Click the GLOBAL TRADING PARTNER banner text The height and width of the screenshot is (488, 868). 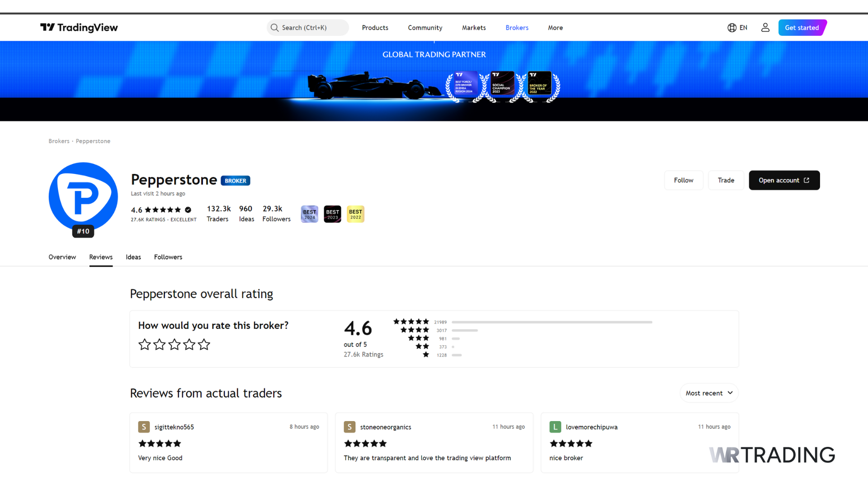tap(434, 55)
